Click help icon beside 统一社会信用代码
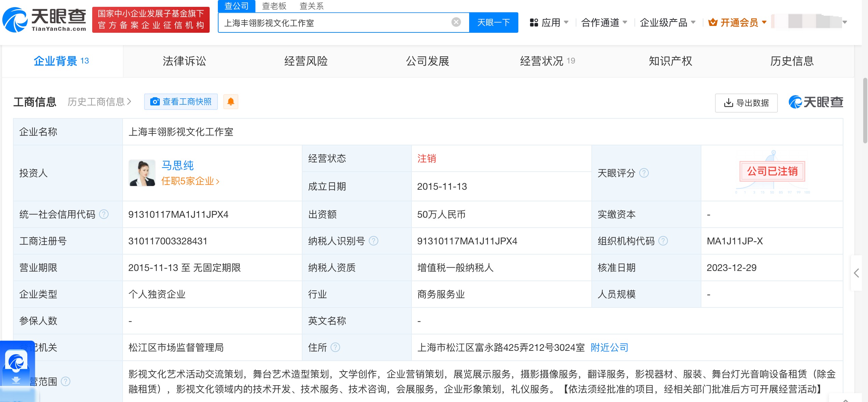Viewport: 868px width, 402px height. [104, 214]
